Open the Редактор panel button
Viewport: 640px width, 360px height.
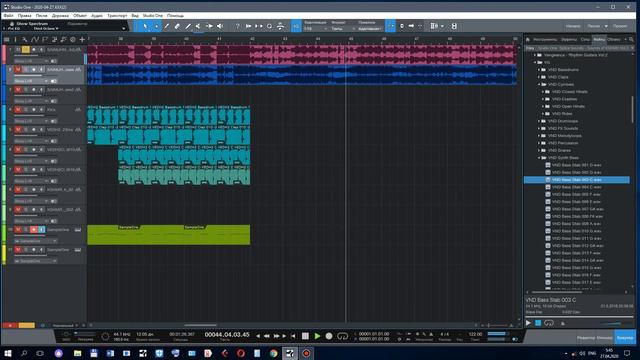(x=585, y=338)
